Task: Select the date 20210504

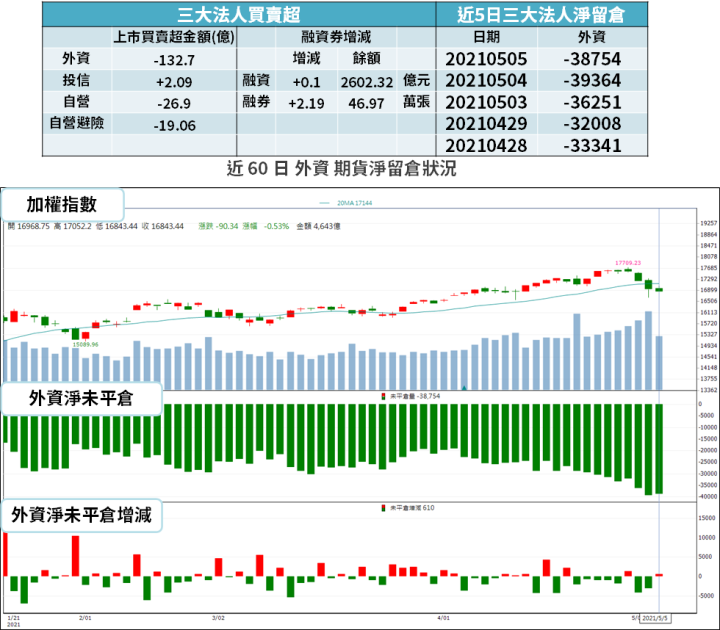Action: point(486,81)
